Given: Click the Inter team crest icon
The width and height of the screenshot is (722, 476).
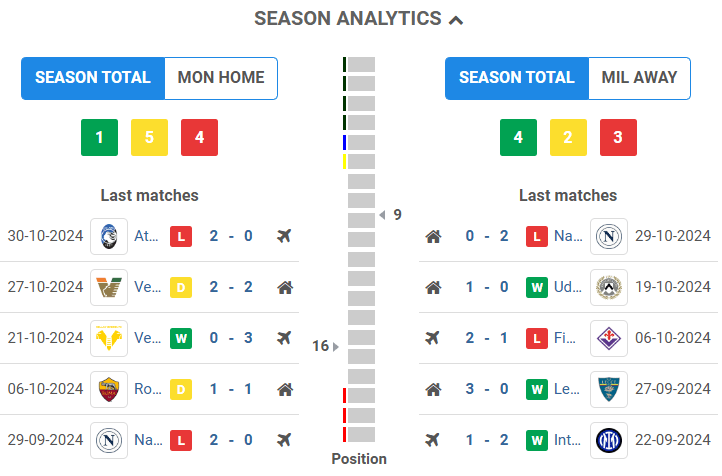Looking at the screenshot, I should click(609, 440).
